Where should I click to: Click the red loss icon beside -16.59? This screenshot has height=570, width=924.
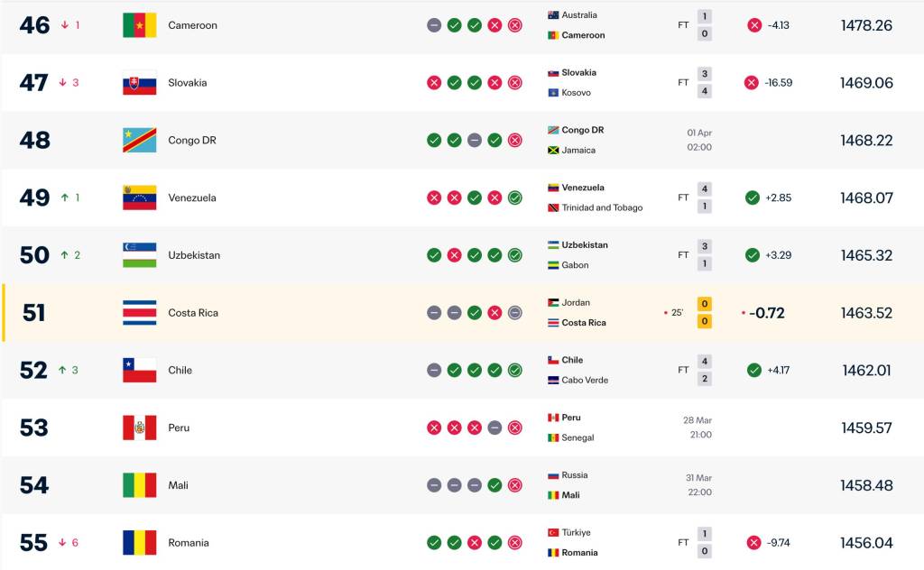[x=751, y=83]
